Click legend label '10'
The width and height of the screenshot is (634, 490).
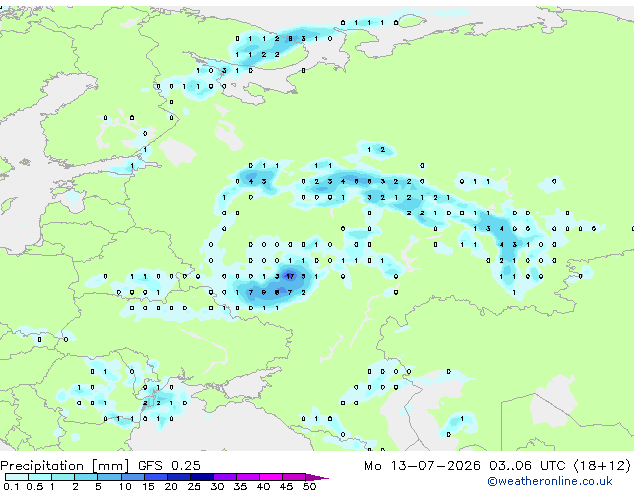tap(125, 486)
